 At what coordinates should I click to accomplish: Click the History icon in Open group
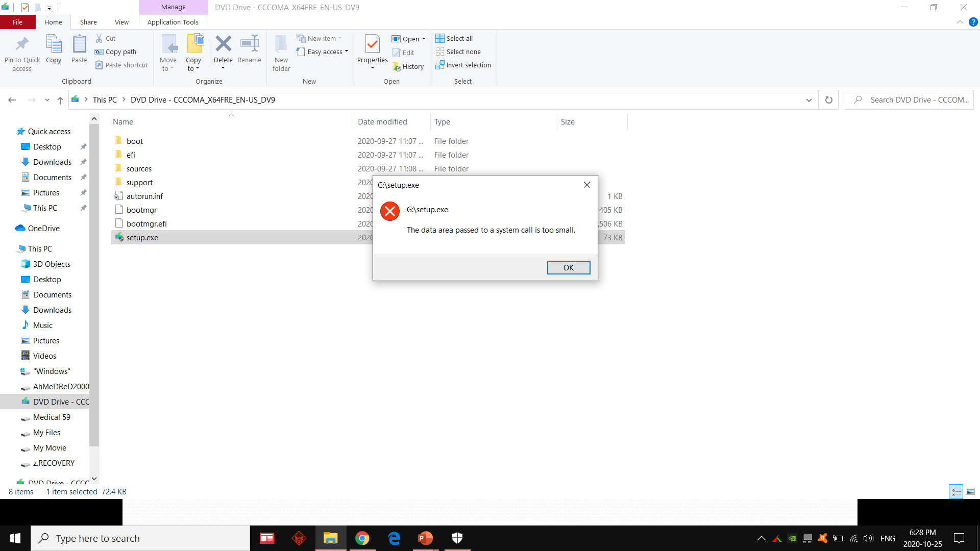(397, 67)
